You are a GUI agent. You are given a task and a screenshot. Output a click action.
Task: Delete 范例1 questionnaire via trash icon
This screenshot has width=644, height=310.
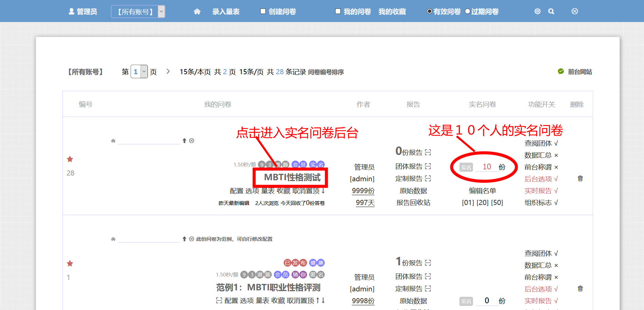point(580,288)
